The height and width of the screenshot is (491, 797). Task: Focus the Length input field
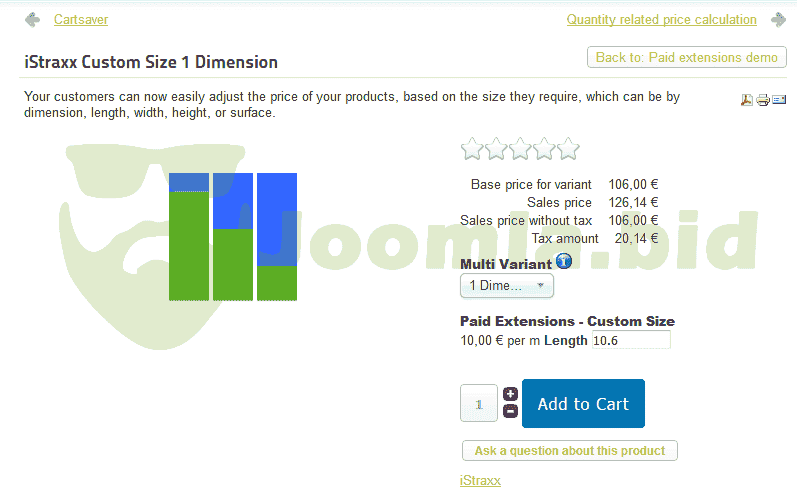pyautogui.click(x=631, y=340)
